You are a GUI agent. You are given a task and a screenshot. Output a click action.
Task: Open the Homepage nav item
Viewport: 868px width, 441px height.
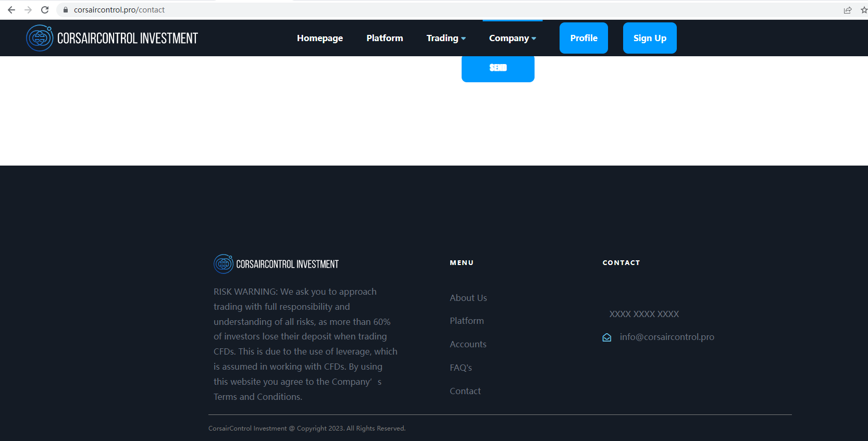pos(320,38)
